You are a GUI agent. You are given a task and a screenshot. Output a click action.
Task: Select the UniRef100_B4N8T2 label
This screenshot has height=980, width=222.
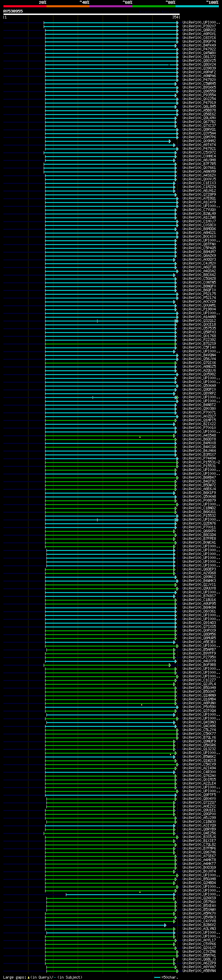click(x=199, y=405)
